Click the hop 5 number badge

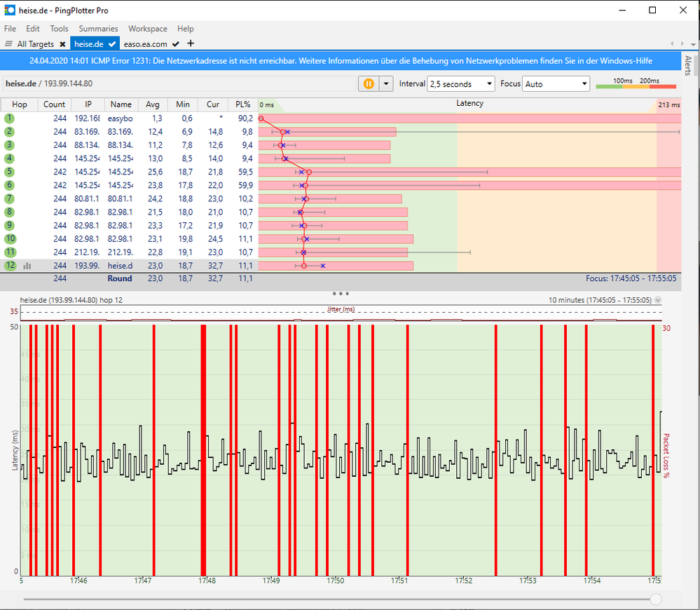tap(10, 172)
